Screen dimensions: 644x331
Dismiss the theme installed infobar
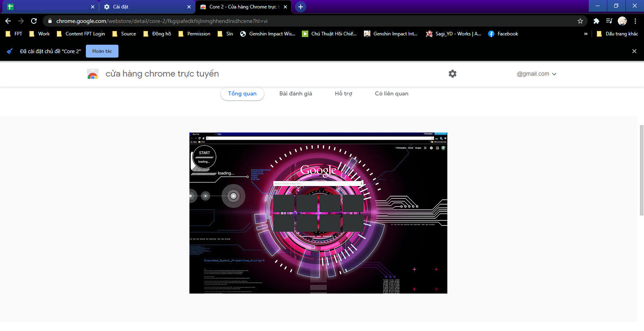(x=634, y=51)
